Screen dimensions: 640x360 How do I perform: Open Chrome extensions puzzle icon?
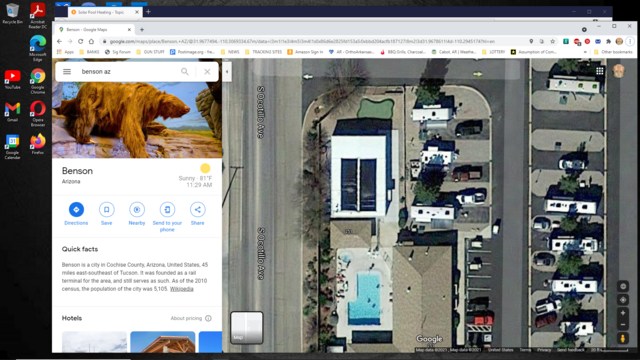(x=609, y=41)
